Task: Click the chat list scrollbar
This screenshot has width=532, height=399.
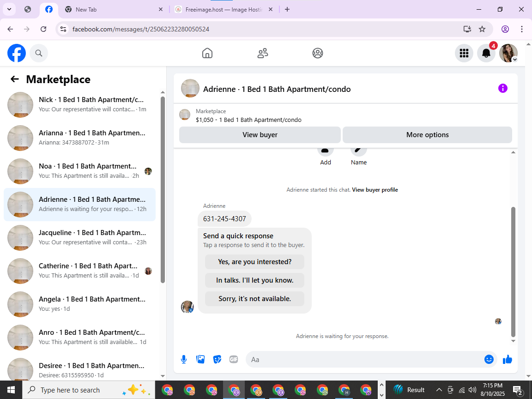Action: pyautogui.click(x=163, y=190)
